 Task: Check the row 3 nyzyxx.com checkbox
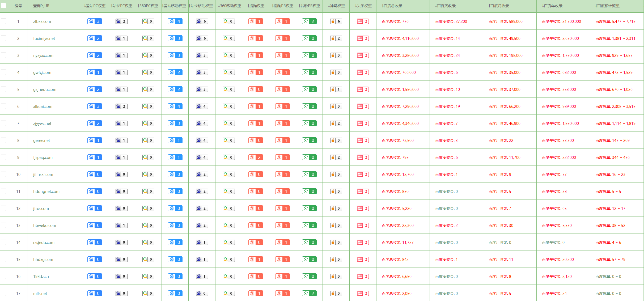(x=3, y=55)
